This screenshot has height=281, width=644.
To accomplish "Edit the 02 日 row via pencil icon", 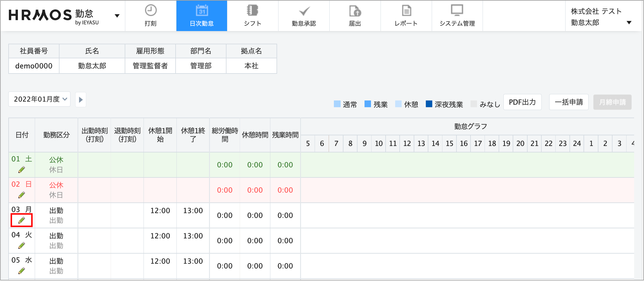I will 22,195.
